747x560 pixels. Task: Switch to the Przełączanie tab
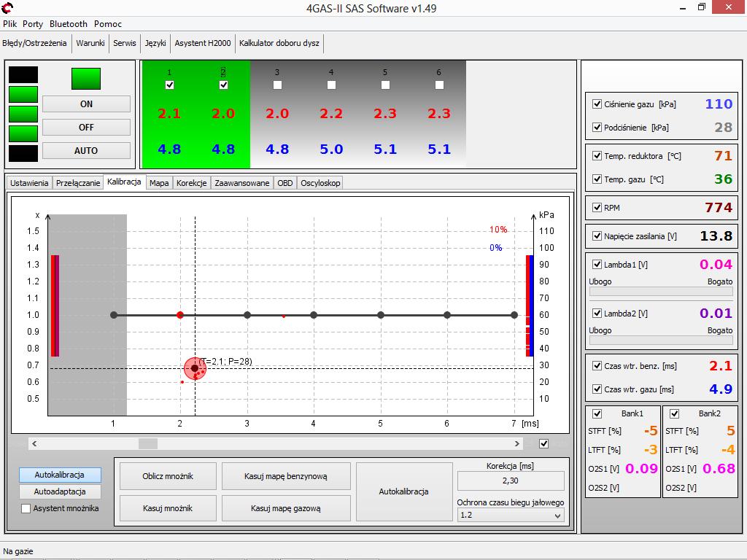pos(77,183)
